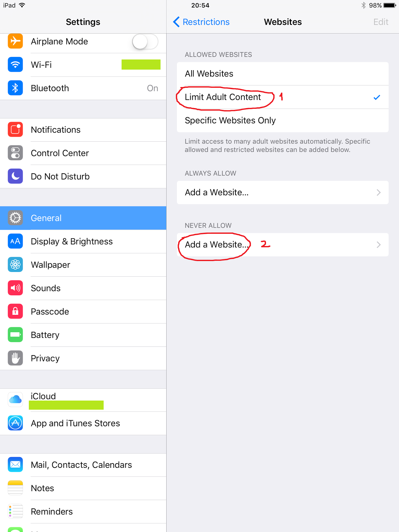Open Add a Website under Never Allow
This screenshot has height=532, width=399.
283,245
